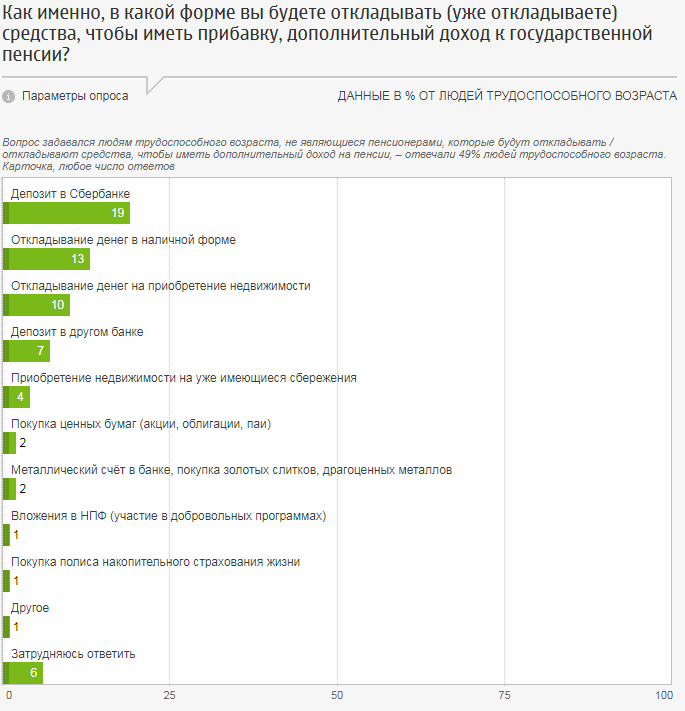Click the 50 axis tick label
The height and width of the screenshot is (711, 685).
pos(338,695)
